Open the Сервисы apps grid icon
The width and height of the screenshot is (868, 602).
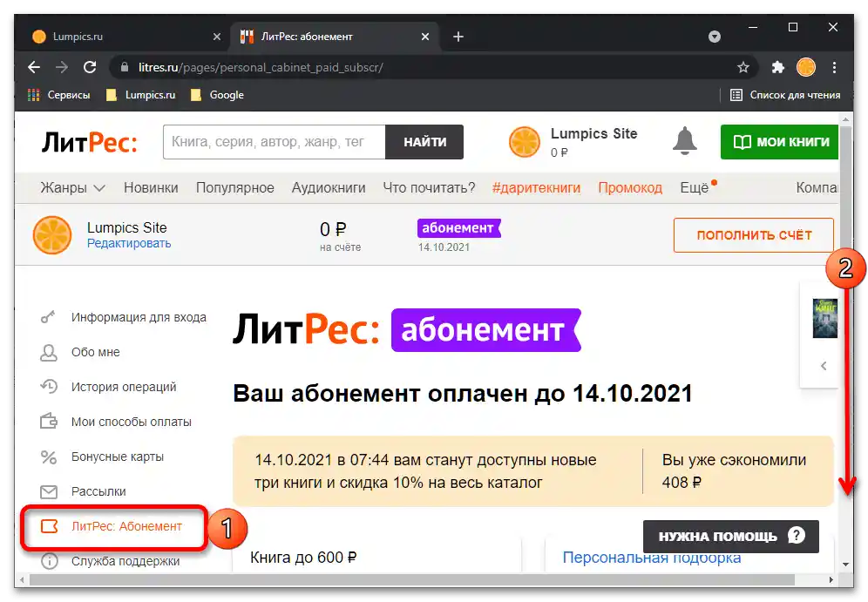(34, 95)
